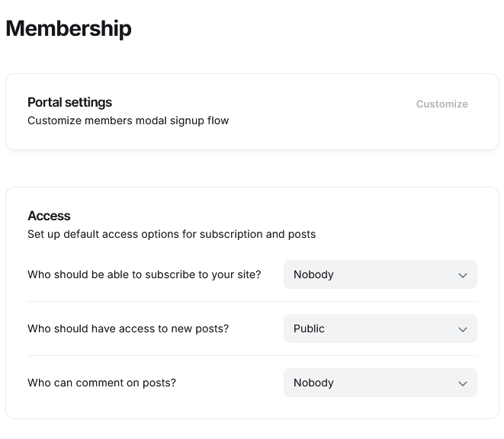The width and height of the screenshot is (504, 439).
Task: Click the chevron arrow next to Public
Action: (x=463, y=329)
